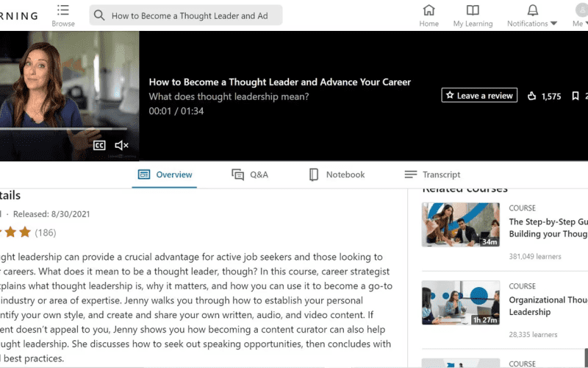Click the search magnifier icon

99,15
